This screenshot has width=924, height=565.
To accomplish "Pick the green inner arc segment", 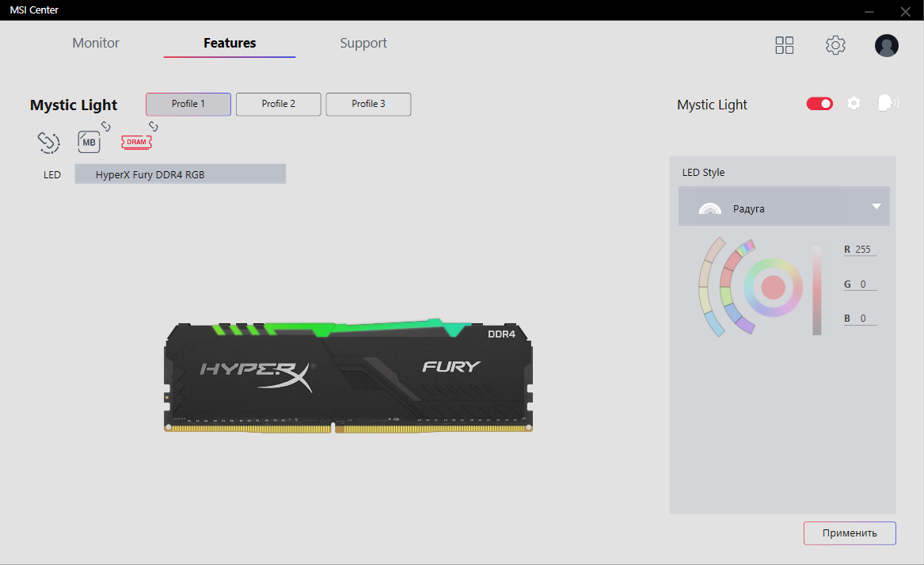I will pyautogui.click(x=726, y=296).
